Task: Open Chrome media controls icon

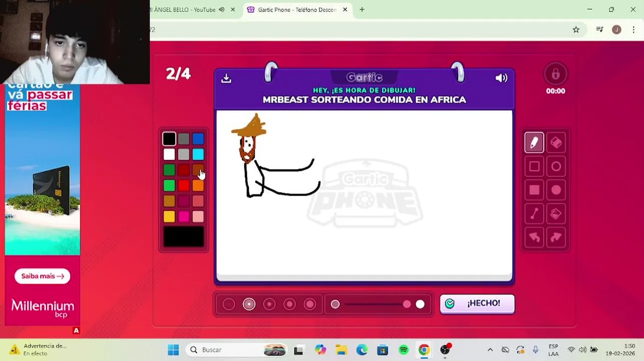Action: 599,30
